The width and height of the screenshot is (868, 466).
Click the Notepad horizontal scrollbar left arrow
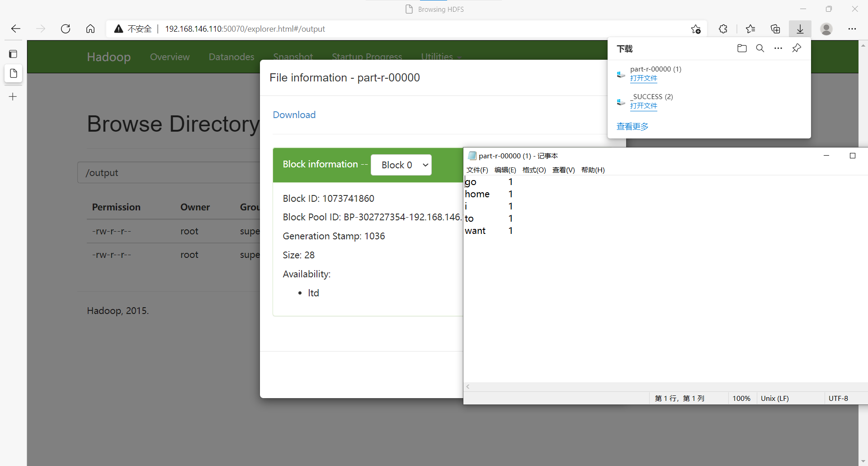[x=468, y=386]
